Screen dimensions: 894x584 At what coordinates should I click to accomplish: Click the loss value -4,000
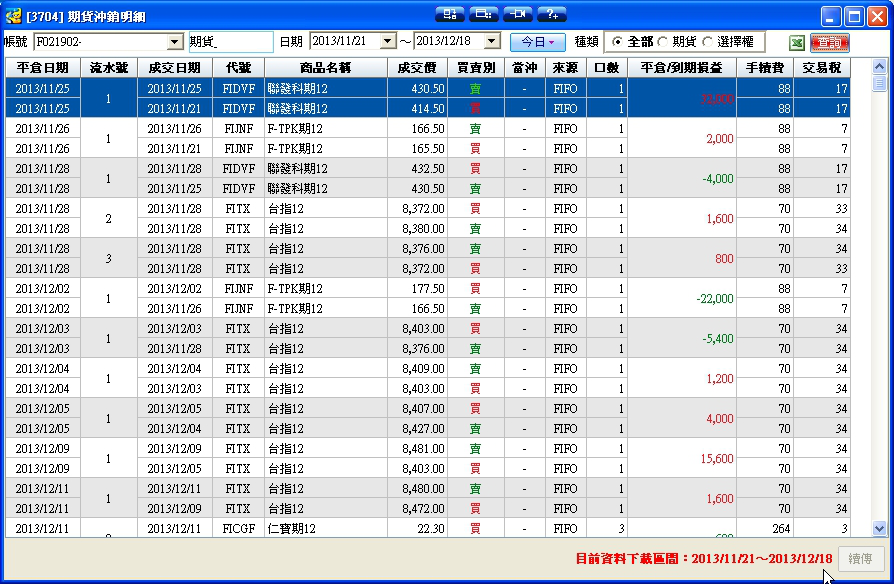tap(718, 179)
